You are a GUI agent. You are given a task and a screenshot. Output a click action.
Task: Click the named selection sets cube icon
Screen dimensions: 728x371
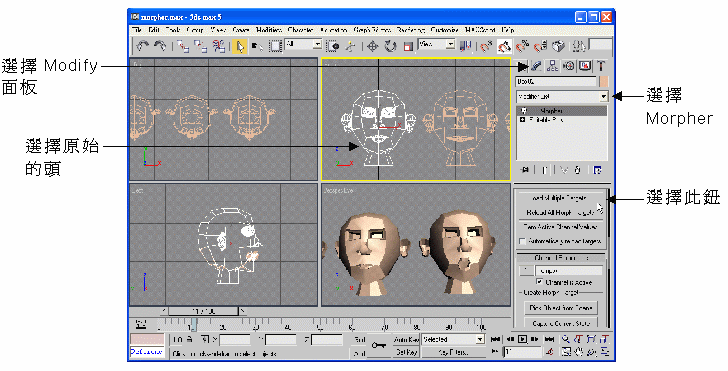click(x=559, y=46)
